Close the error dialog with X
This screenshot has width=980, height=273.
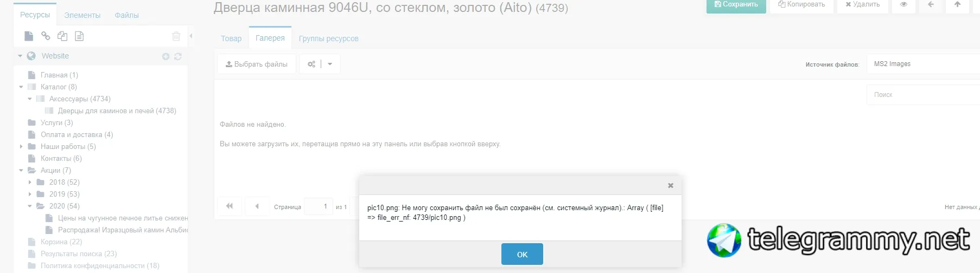click(671, 185)
